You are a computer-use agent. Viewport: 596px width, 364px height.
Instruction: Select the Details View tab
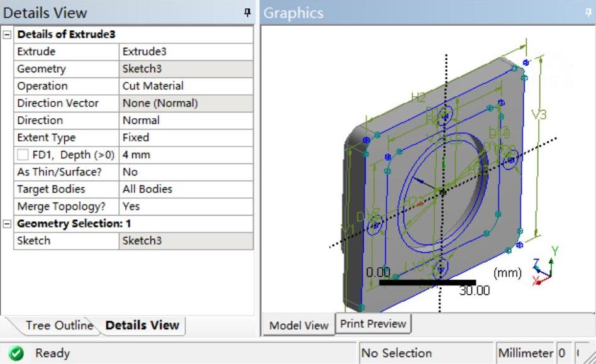pos(142,325)
